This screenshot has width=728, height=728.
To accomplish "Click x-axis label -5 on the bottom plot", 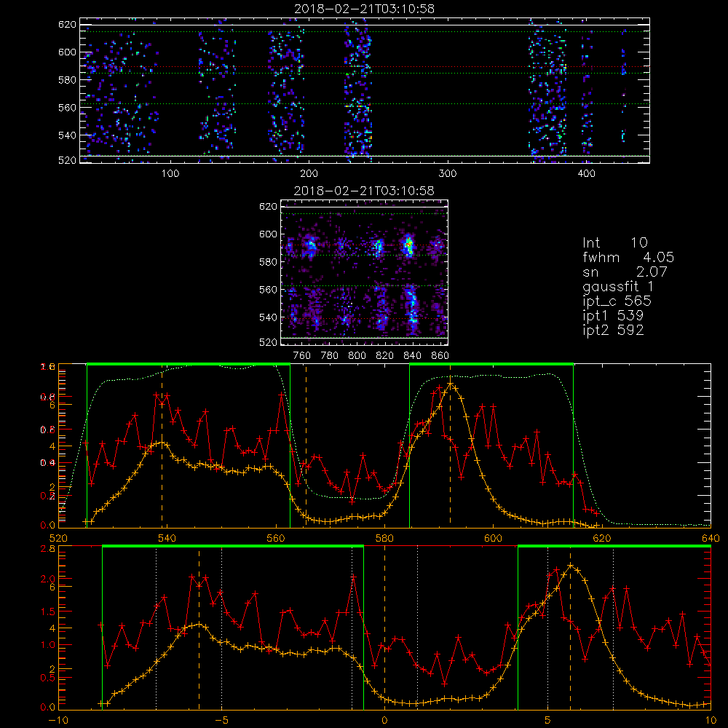I will 221,720.
